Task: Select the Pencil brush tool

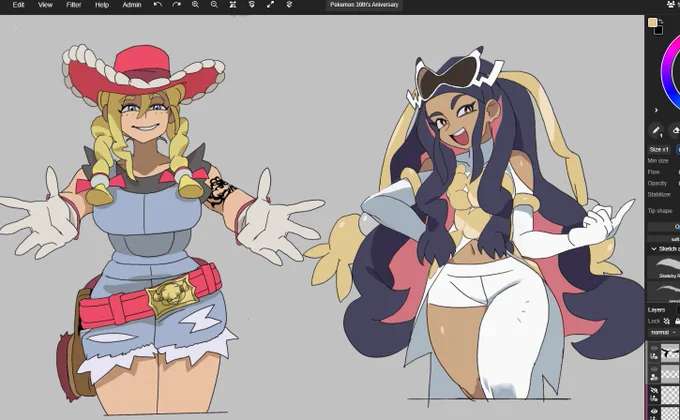Action: 656,131
